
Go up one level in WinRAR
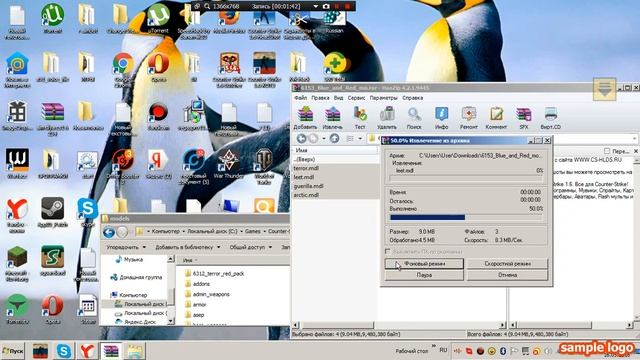334,139
